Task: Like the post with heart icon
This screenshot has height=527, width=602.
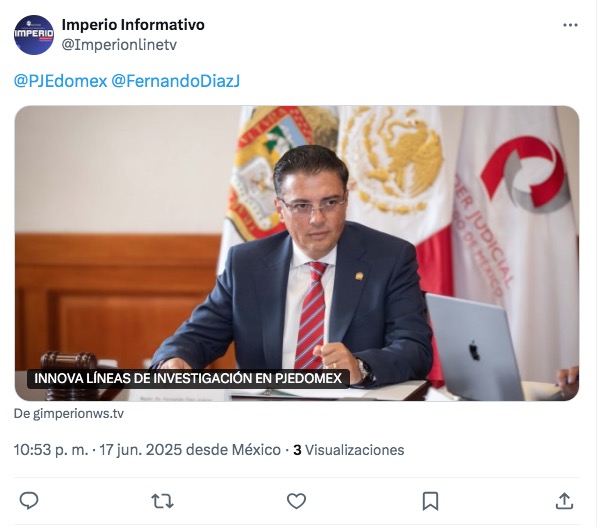Action: pyautogui.click(x=296, y=501)
